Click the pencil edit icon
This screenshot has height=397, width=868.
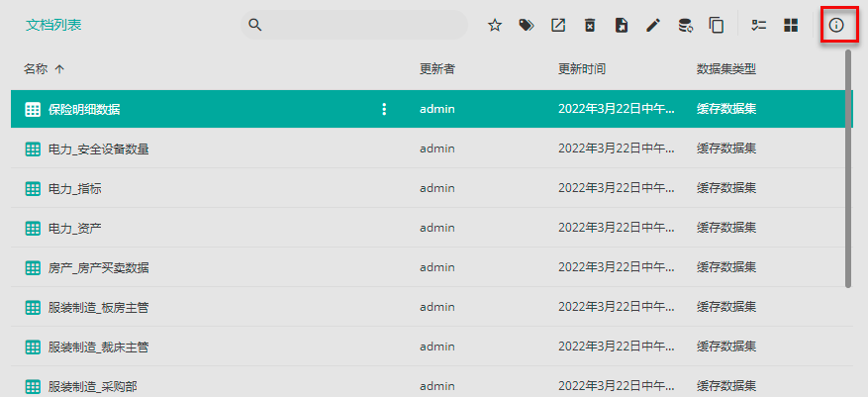[x=653, y=26]
